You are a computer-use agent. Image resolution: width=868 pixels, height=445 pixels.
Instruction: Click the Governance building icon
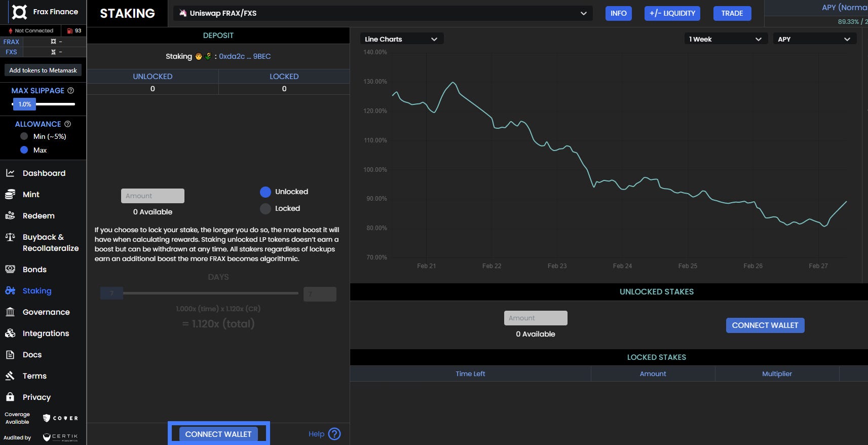click(x=10, y=312)
